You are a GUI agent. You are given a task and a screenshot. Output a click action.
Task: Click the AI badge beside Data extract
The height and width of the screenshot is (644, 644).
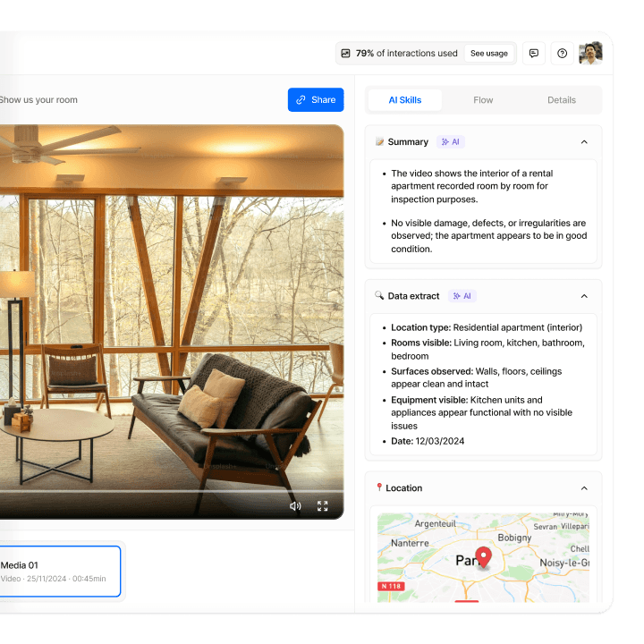[462, 296]
